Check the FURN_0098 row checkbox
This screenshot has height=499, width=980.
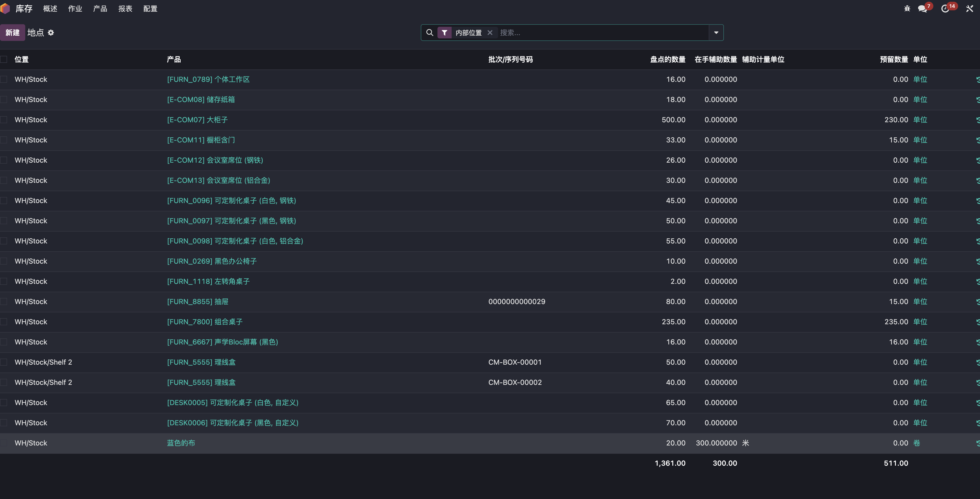pos(4,241)
